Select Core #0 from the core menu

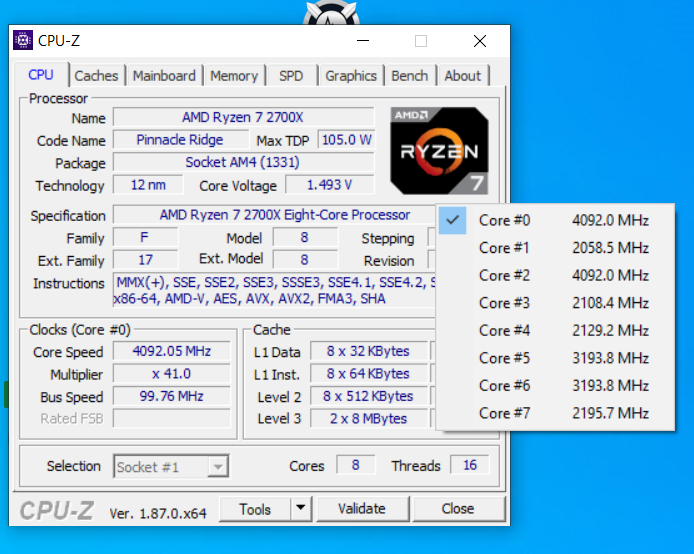tap(555, 220)
